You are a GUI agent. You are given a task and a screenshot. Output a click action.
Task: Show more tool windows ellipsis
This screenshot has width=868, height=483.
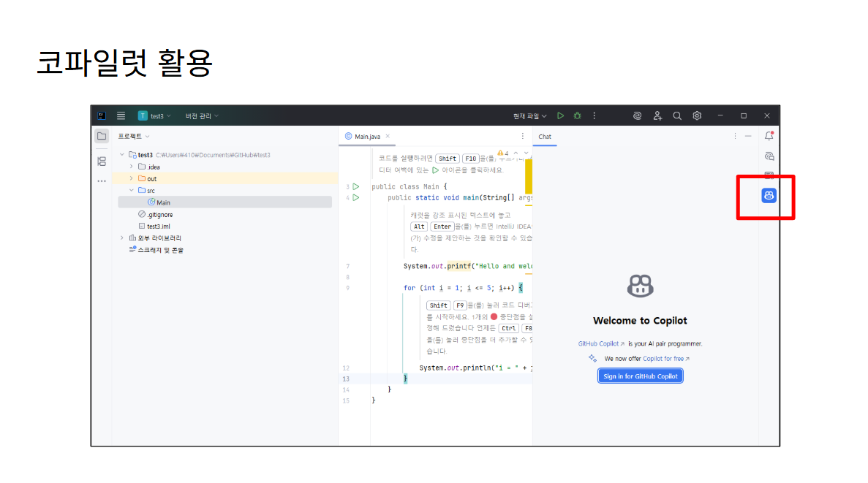102,181
